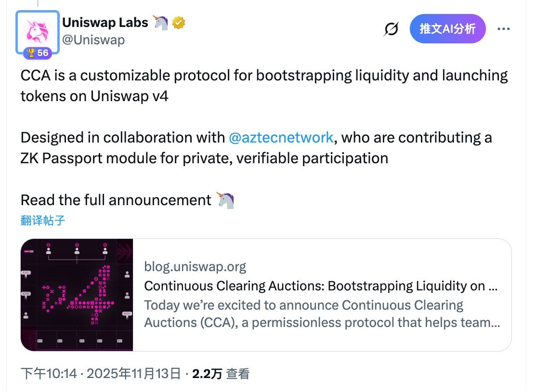This screenshot has width=549, height=392.
Task: Click the gold verified checkmark badge
Action: [179, 23]
